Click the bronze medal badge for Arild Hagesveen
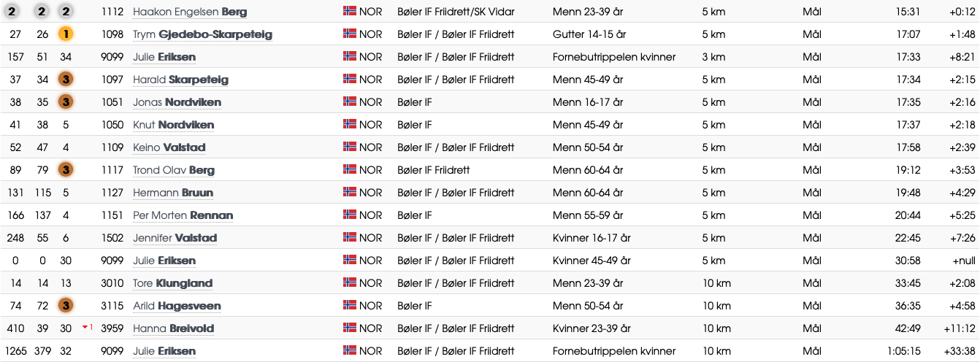The height and width of the screenshot is (362, 980). click(66, 306)
